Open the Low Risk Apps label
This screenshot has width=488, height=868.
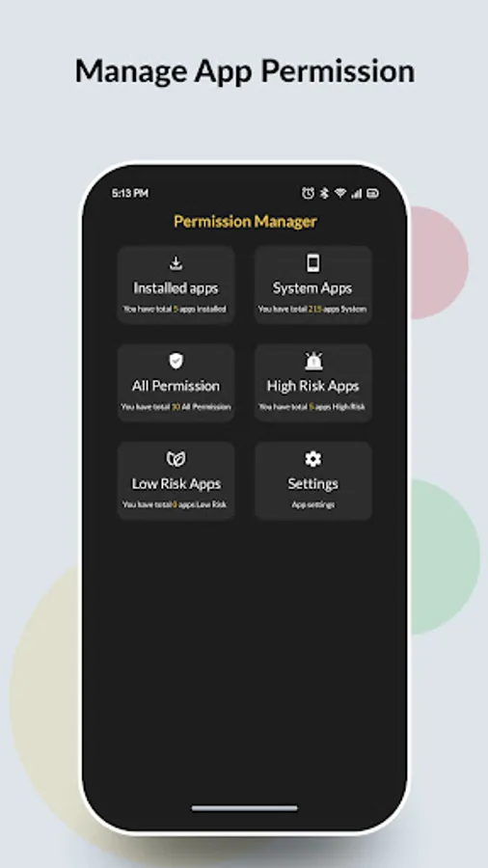coord(176,484)
